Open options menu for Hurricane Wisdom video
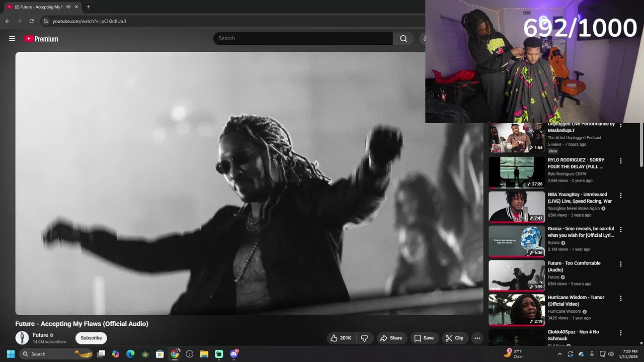The height and width of the screenshot is (362, 644). (620, 298)
